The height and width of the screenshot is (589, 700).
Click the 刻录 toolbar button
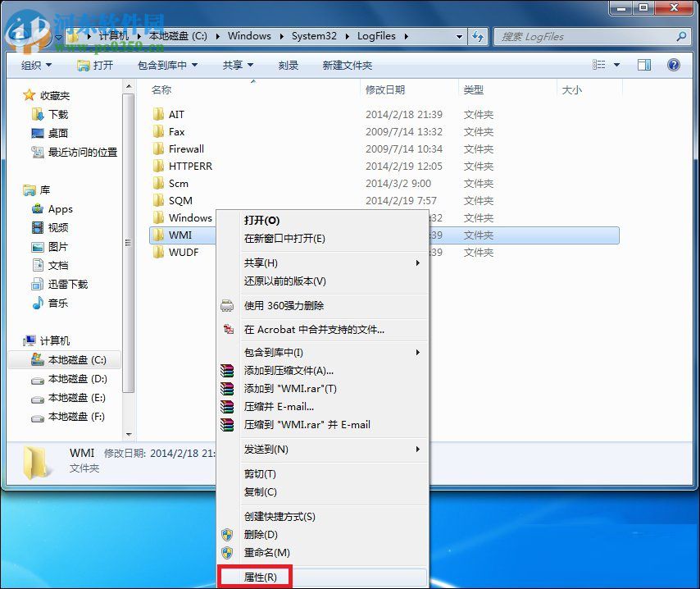point(289,64)
